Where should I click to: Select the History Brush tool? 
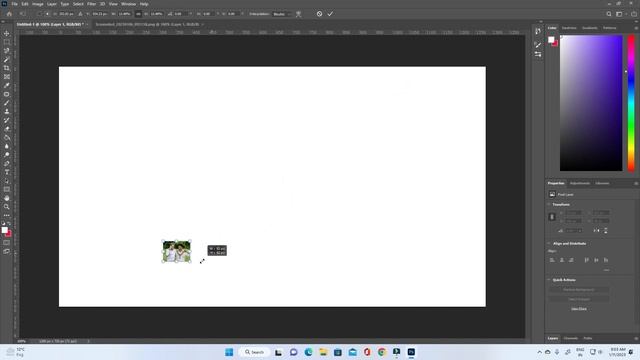[7, 120]
